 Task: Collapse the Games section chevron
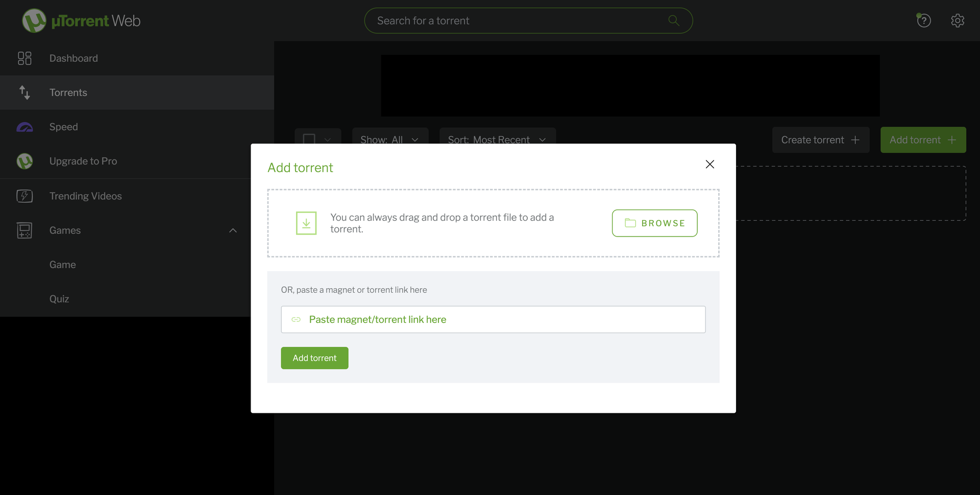click(233, 230)
